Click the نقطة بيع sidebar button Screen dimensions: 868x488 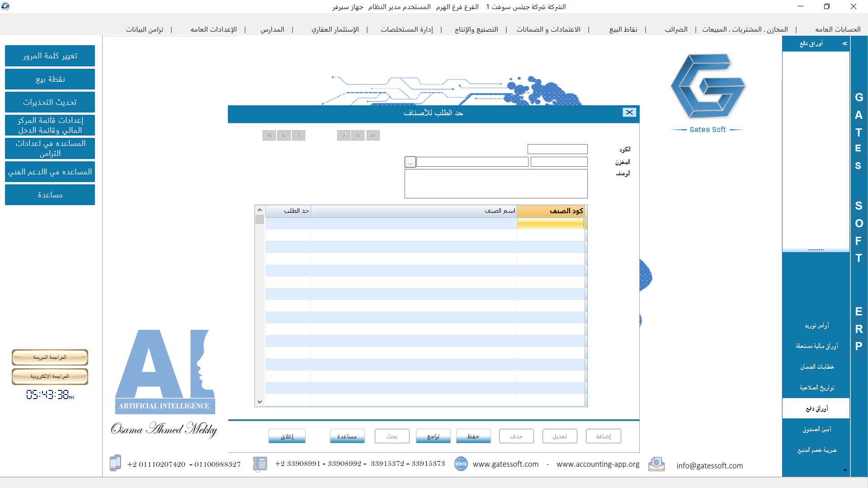coord(50,79)
